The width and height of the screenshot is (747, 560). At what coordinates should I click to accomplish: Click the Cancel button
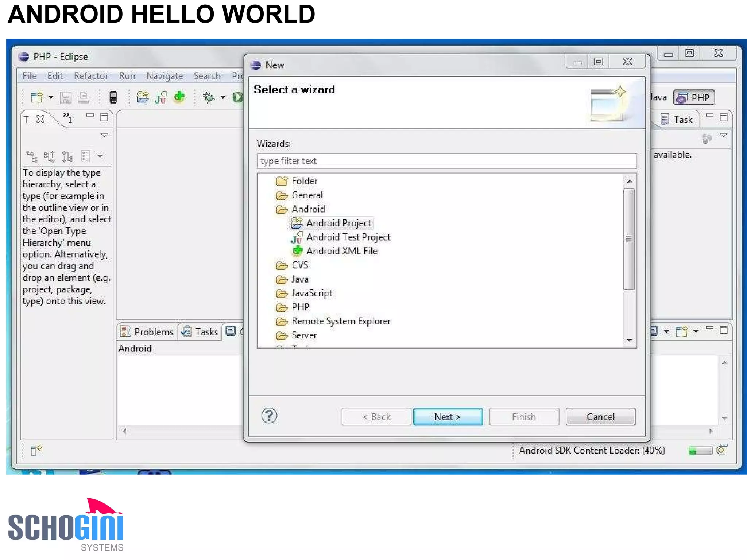[x=600, y=417]
